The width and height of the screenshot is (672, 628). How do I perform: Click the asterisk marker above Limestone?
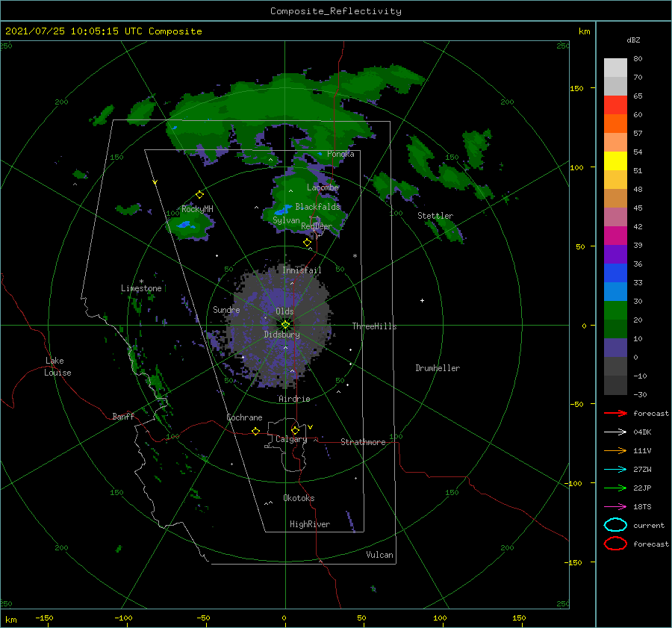[141, 282]
